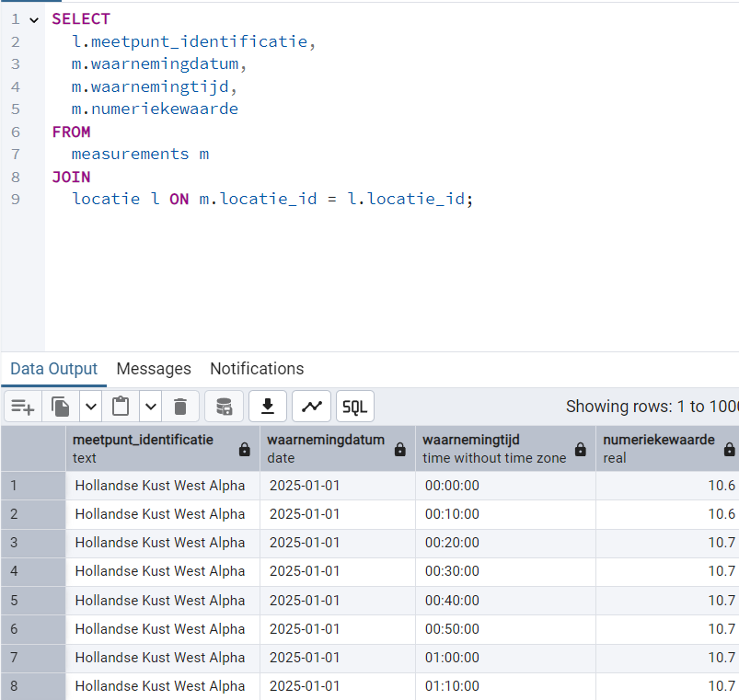Screen dimensions: 739x700
Task: Click value 10.7 in row 3
Action: click(x=667, y=543)
